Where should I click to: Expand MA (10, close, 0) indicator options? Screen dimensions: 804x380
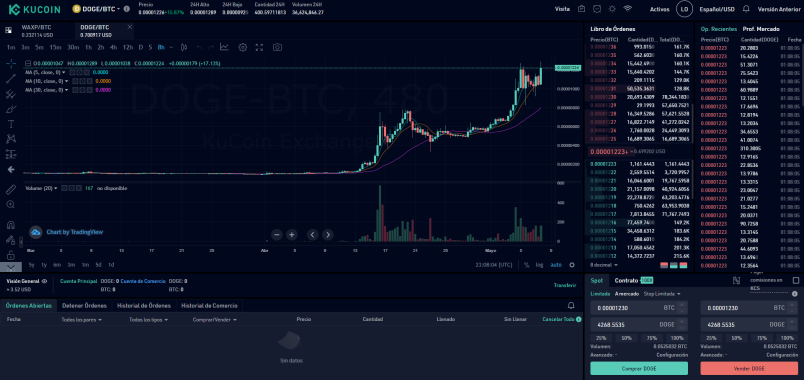(67, 81)
